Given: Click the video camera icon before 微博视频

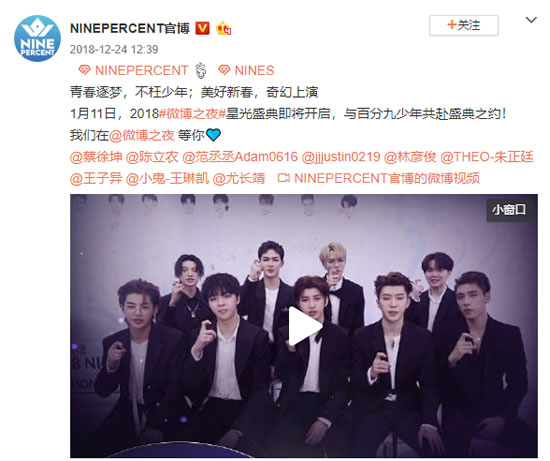Looking at the screenshot, I should 283,178.
